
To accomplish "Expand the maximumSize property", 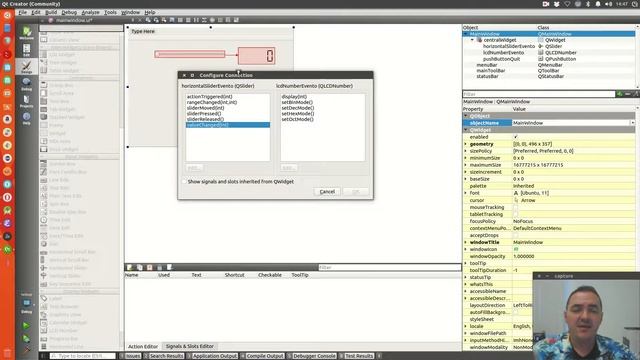I will click(466, 165).
